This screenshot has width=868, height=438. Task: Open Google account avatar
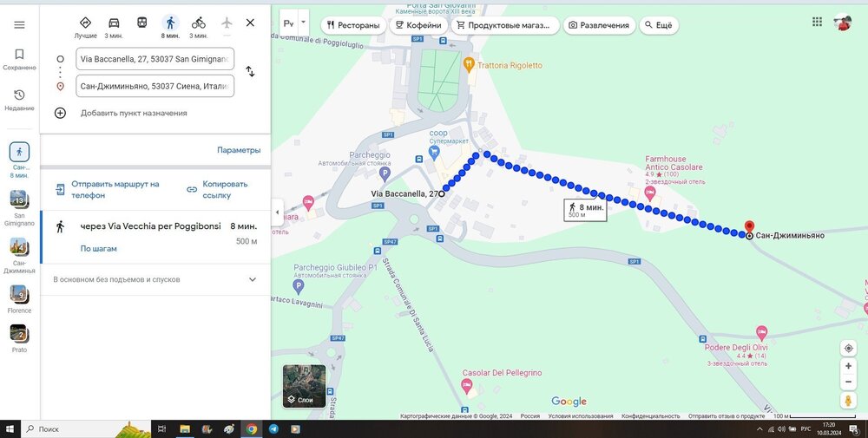click(843, 23)
